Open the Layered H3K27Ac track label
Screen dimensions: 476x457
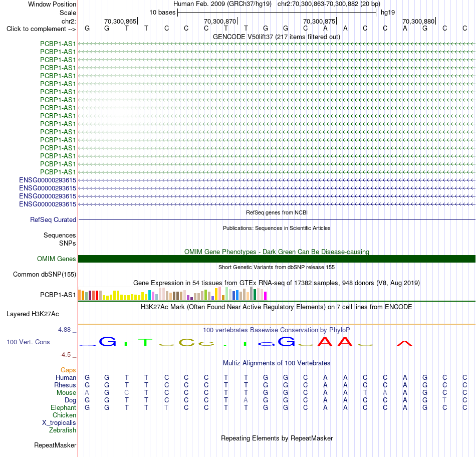point(33,314)
